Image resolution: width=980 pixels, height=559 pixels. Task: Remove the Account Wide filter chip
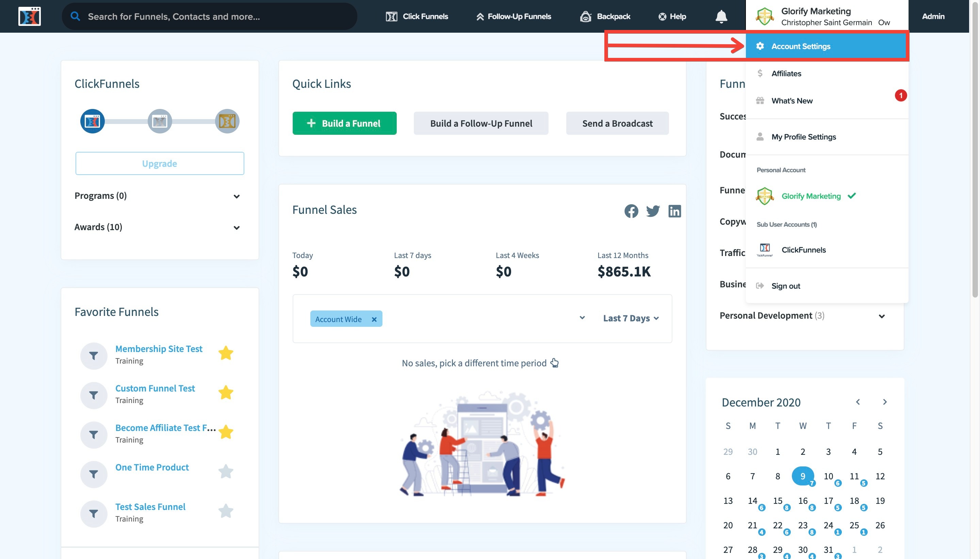click(374, 319)
